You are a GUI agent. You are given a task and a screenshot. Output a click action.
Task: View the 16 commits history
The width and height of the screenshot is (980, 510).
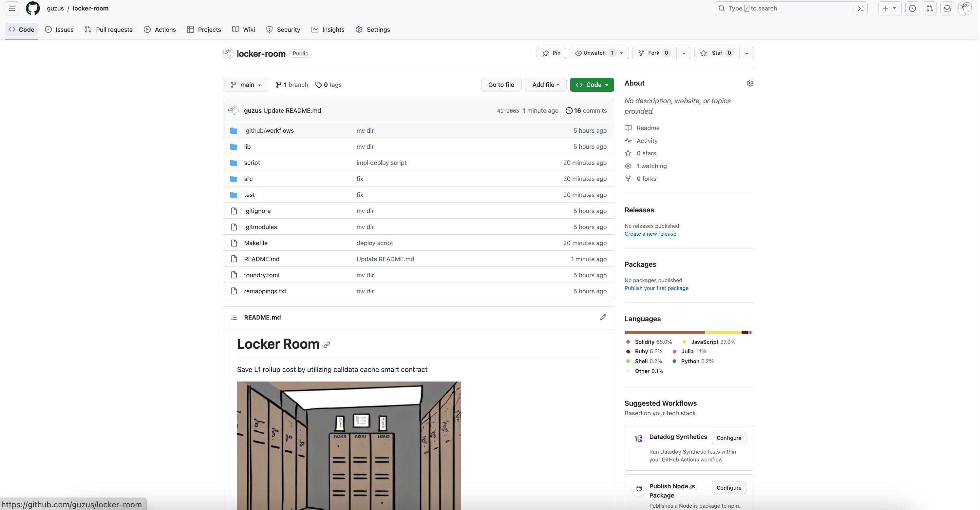(x=586, y=110)
